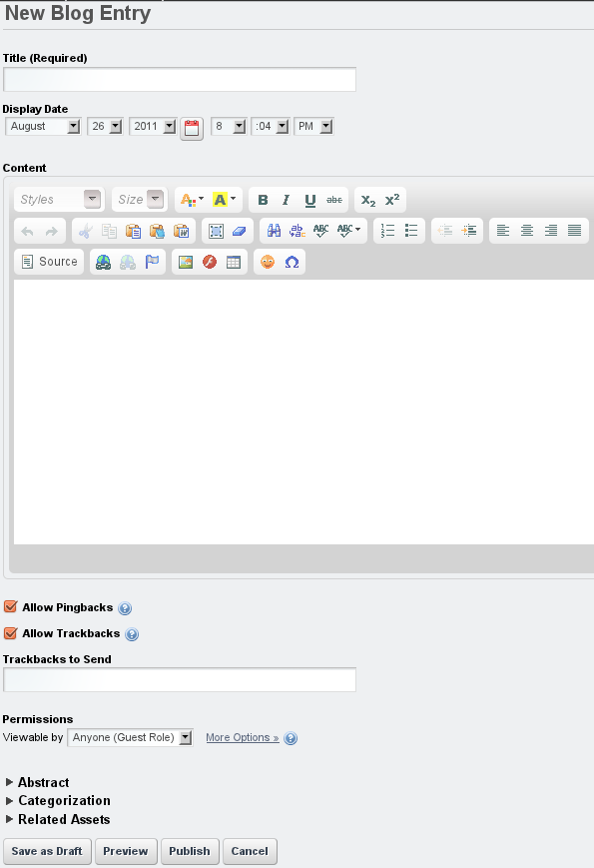Increase indent of paragraph
Viewport: 594px width, 868px height.
pos(469,231)
